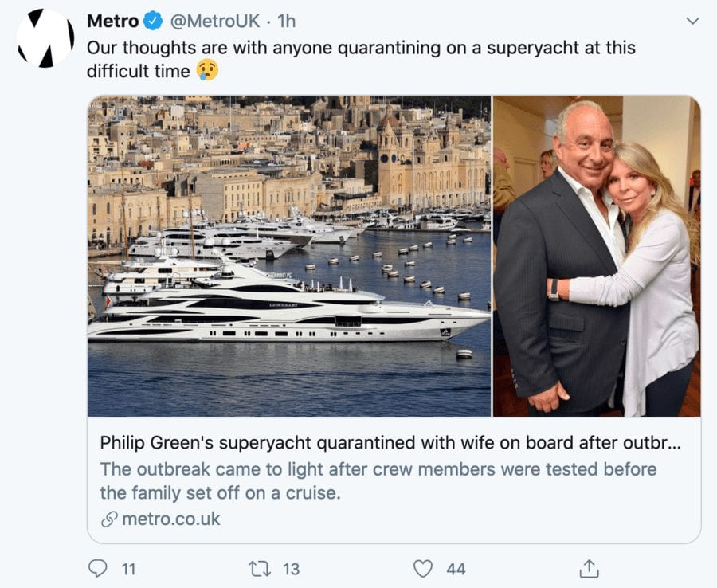The image size is (717, 588).
Task: Visit the metro.co.uk domain link
Action: click(170, 519)
